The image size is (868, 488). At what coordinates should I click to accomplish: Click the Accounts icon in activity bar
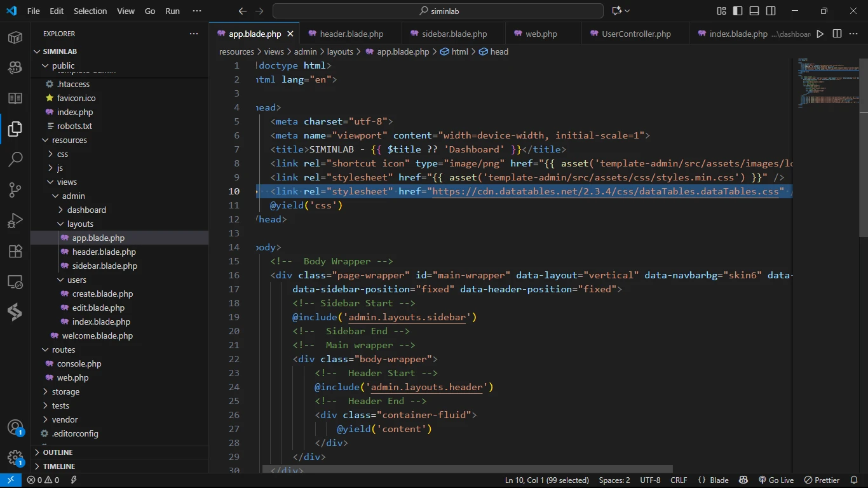click(x=15, y=428)
